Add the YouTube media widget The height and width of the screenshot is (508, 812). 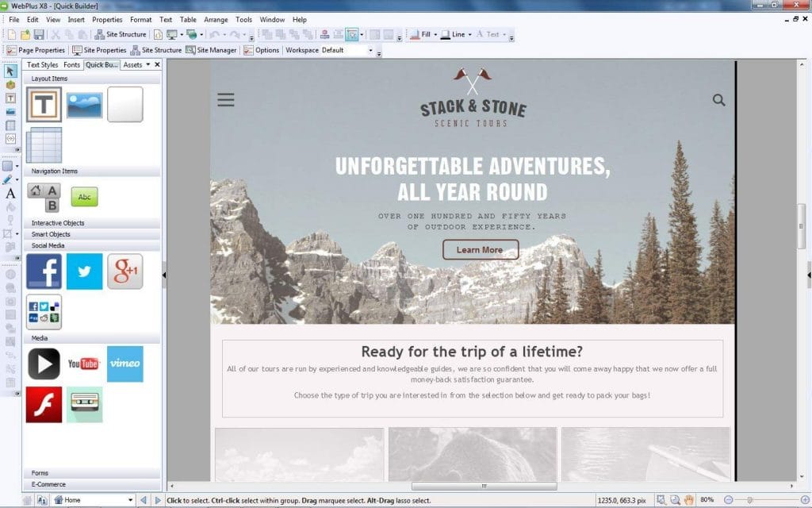[85, 364]
